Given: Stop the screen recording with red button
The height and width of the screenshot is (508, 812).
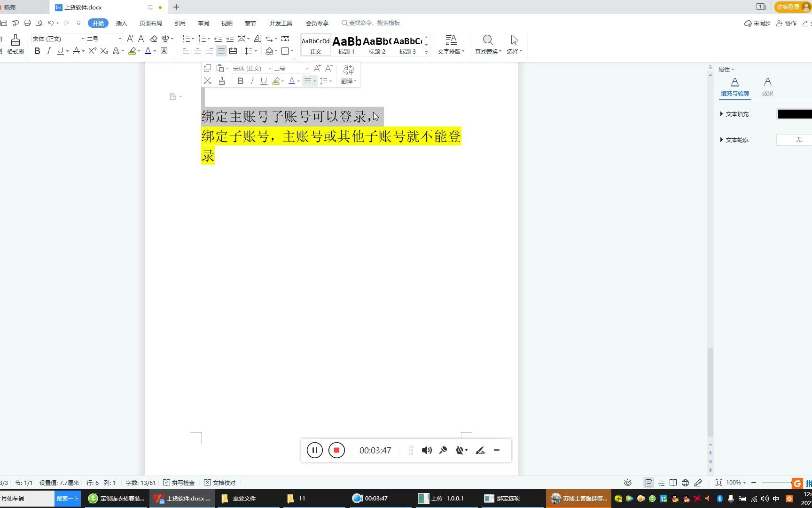Looking at the screenshot, I should point(336,450).
